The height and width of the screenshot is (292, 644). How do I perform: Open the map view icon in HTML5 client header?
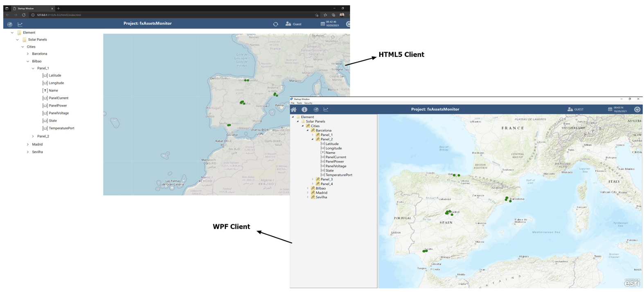click(x=10, y=25)
